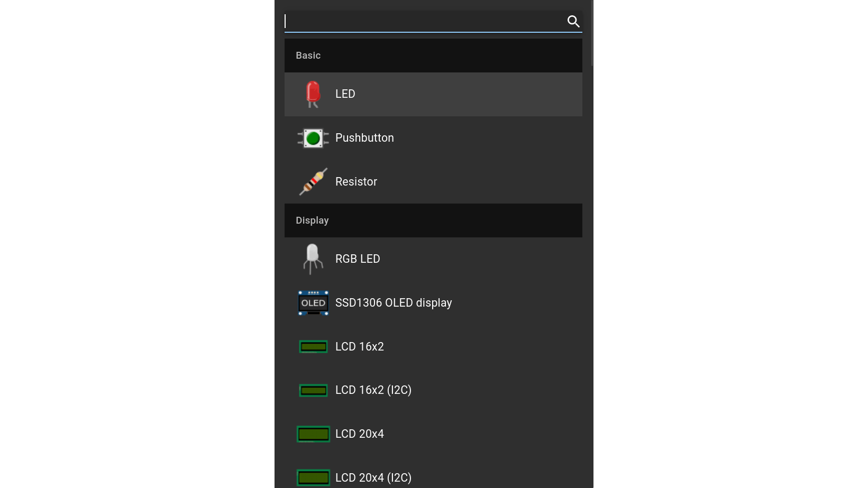Choose the LCD 16x2 icon
The width and height of the screenshot is (868, 488).
(x=313, y=347)
